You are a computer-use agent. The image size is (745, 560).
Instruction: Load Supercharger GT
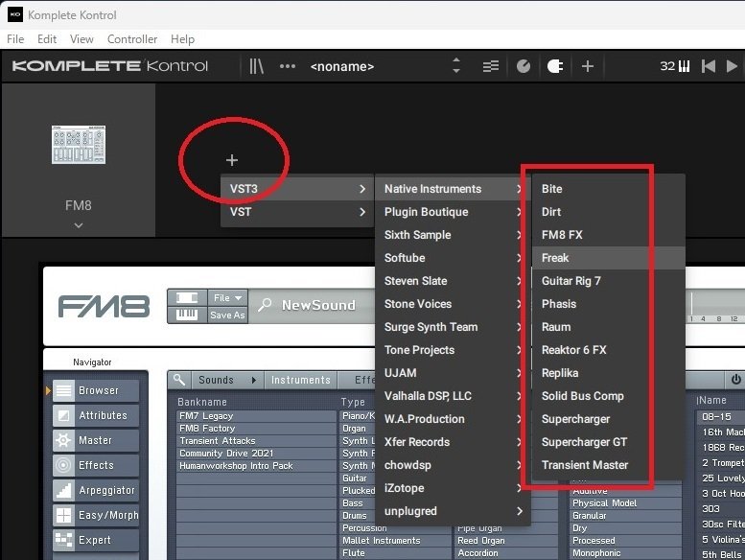tap(608, 442)
